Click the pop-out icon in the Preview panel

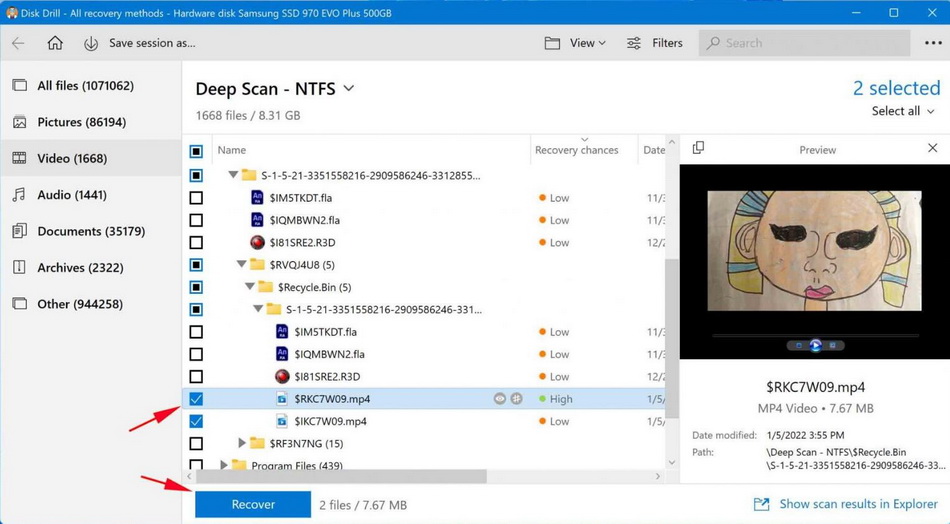[698, 148]
